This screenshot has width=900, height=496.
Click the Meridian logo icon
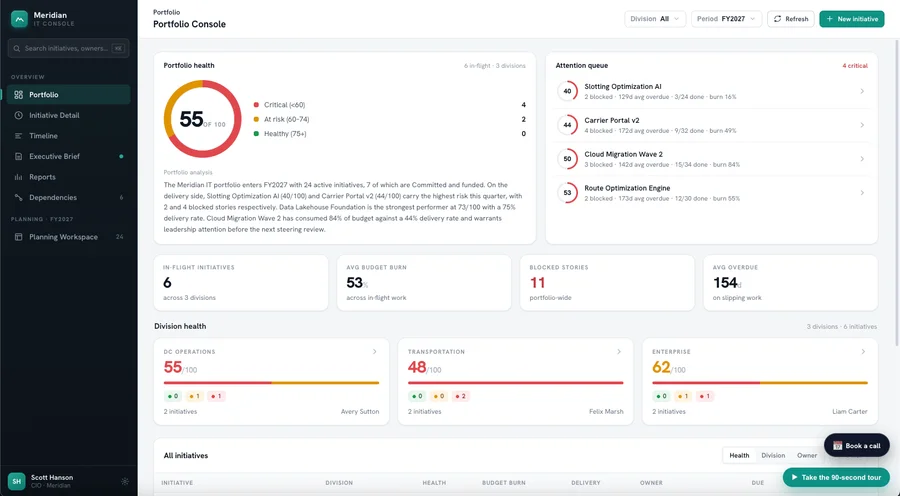(19, 19)
